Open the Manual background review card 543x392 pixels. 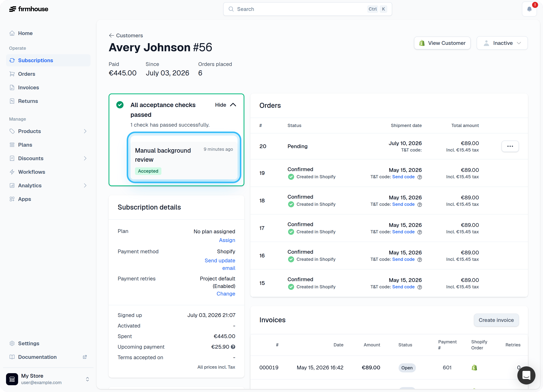coord(184,157)
